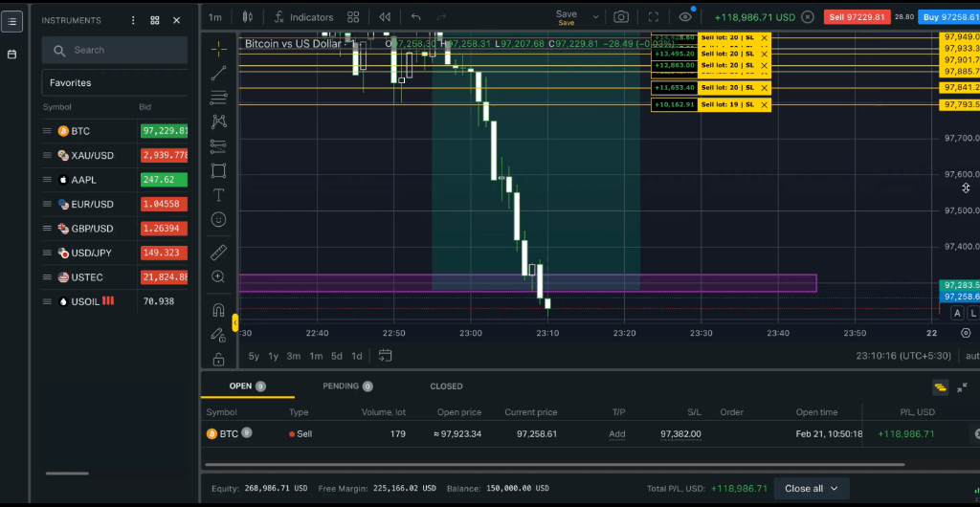Set chart range to 5y
This screenshot has height=507, width=980.
pos(254,356)
